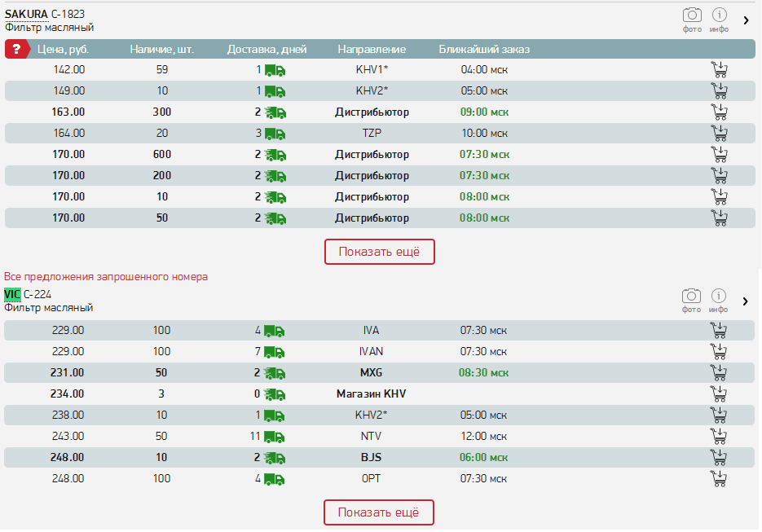
Task: Open the SAKURA brand link
Action: [x=26, y=14]
